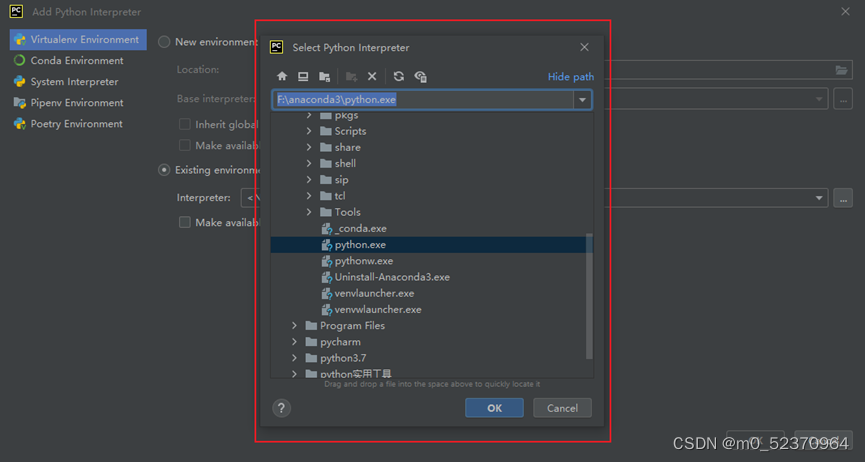
Task: Select the Tools folder
Action: pos(348,212)
